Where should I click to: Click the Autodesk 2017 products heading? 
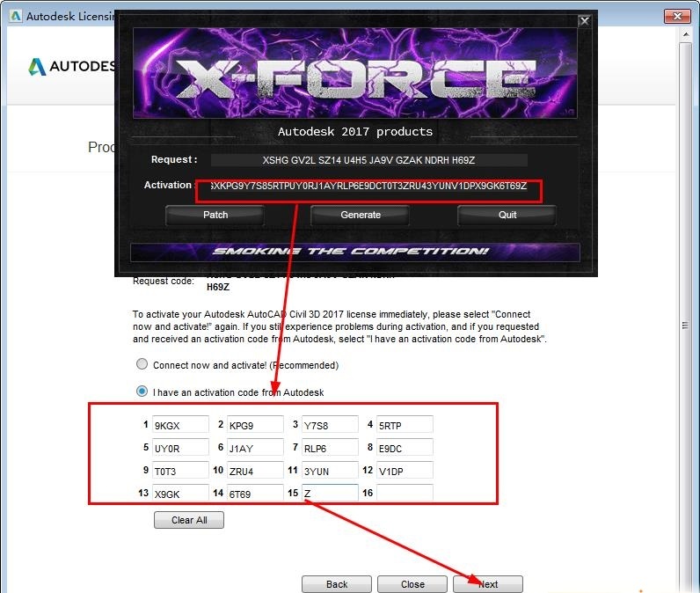[355, 132]
